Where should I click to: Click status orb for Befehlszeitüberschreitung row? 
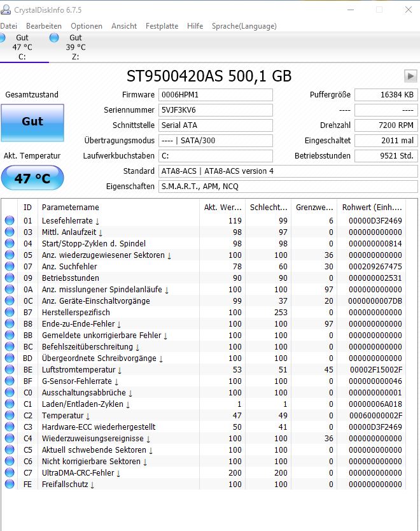click(10, 346)
